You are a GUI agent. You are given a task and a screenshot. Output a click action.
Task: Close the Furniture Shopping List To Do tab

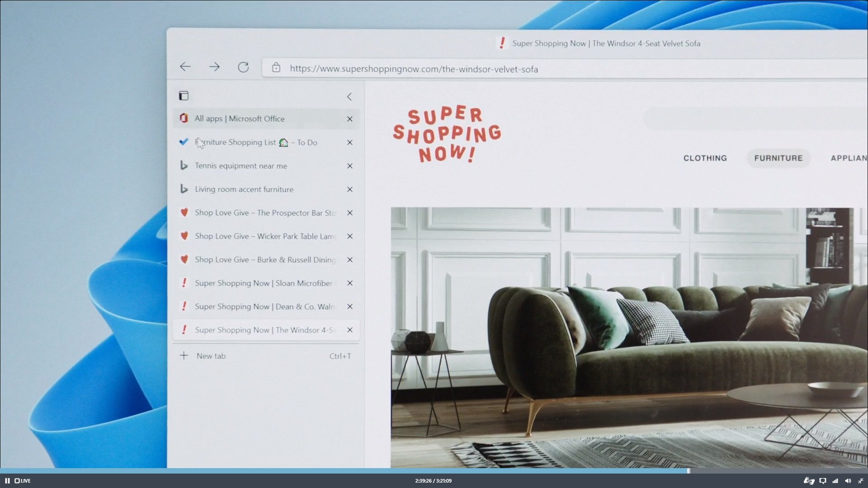(349, 142)
